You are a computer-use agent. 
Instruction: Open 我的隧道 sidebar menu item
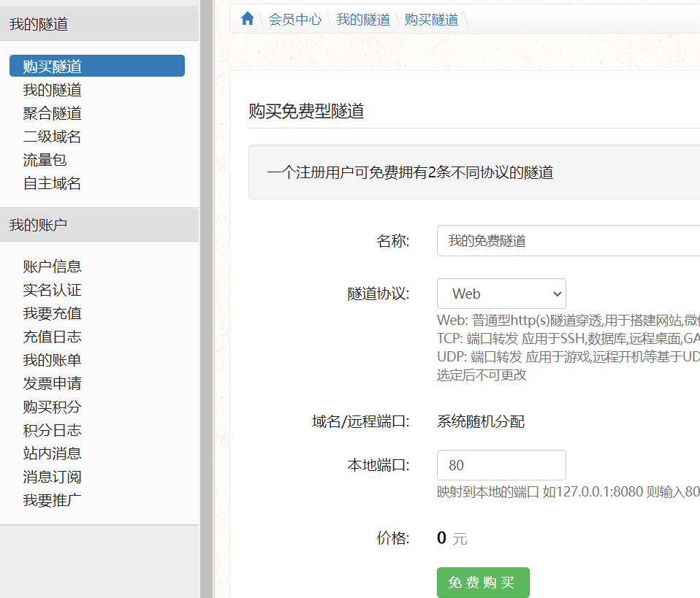[x=52, y=90]
